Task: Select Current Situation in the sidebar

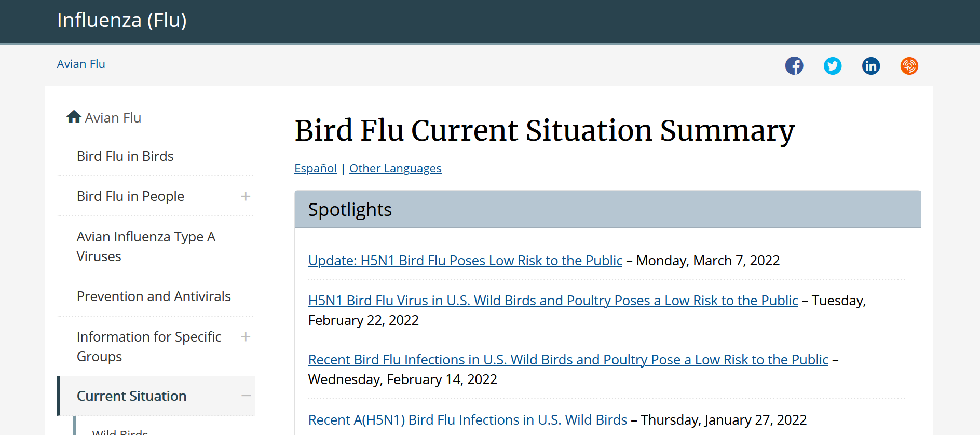Action: (131, 396)
